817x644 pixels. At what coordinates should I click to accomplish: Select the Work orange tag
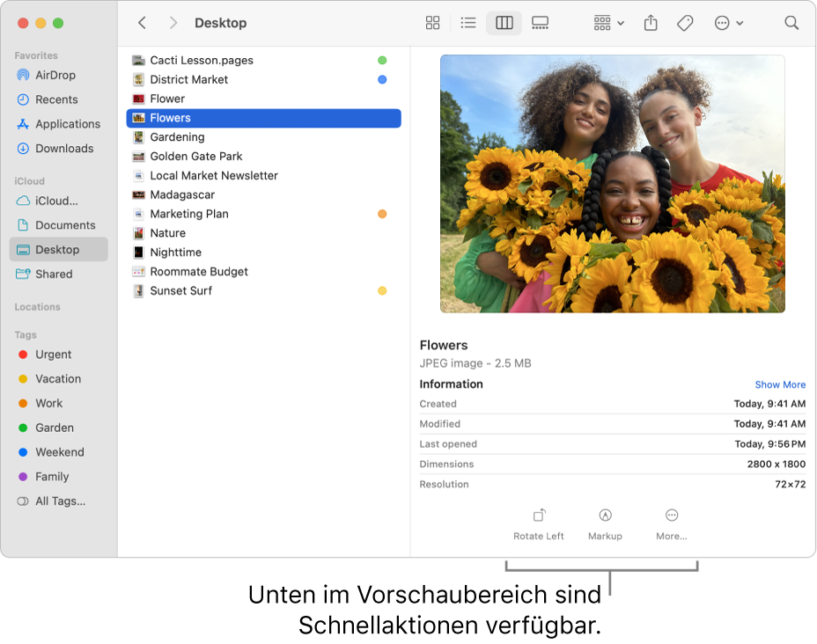pyautogui.click(x=58, y=404)
